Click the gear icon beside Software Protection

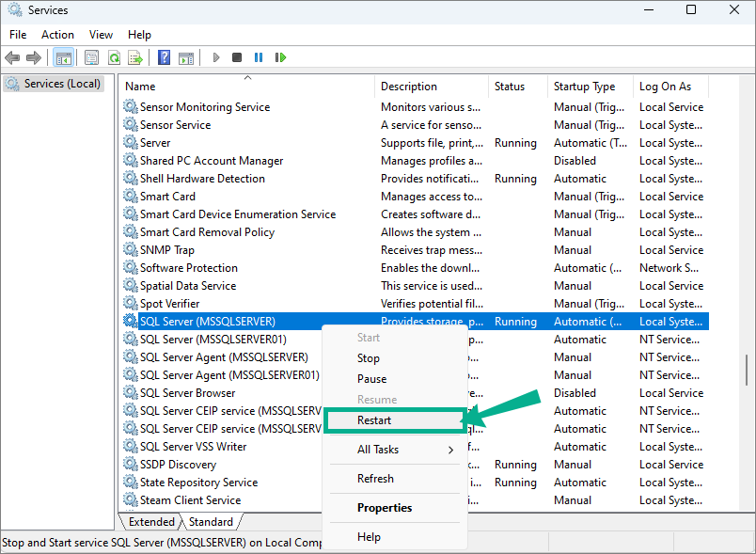tap(130, 267)
